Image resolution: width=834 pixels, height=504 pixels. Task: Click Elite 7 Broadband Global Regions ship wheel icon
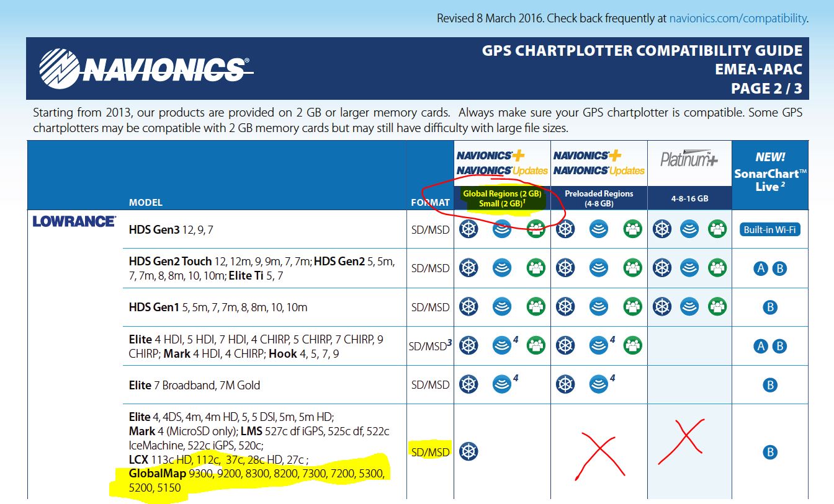click(469, 384)
